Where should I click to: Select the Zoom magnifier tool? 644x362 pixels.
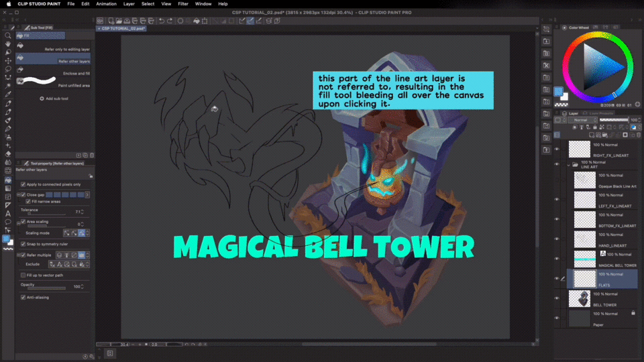coord(7,36)
